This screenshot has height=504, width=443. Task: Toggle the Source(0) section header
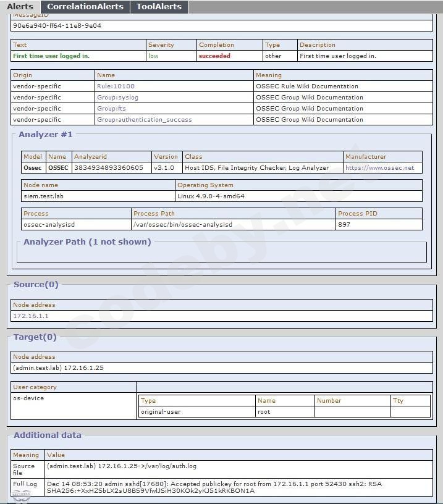coord(36,285)
